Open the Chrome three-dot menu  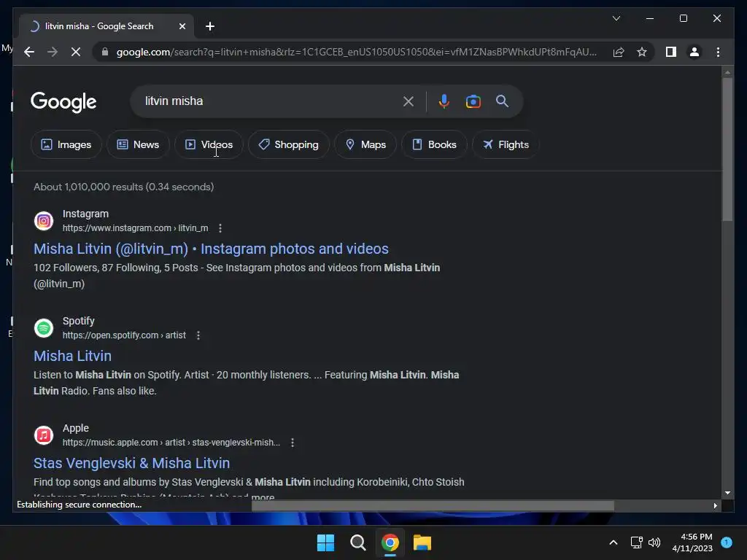tap(718, 52)
